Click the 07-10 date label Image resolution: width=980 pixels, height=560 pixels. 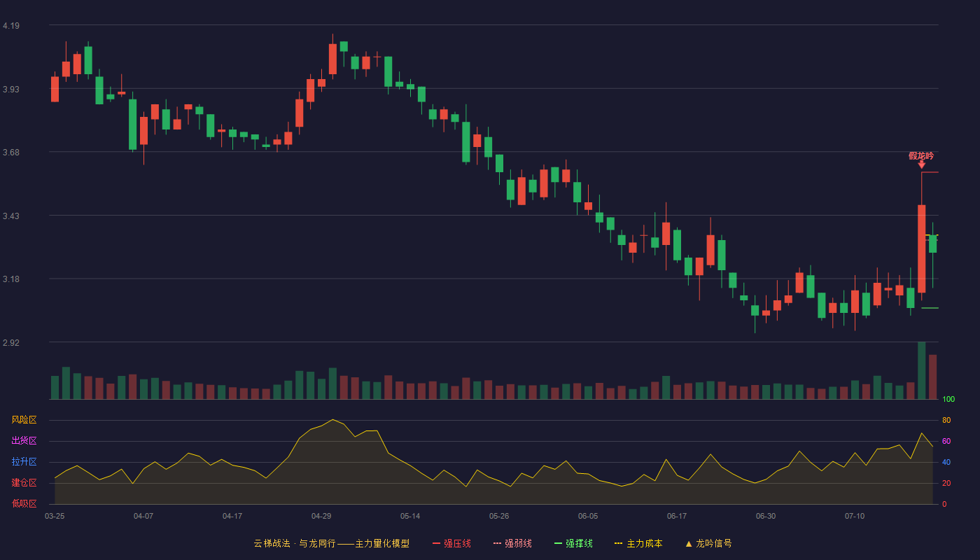855,516
